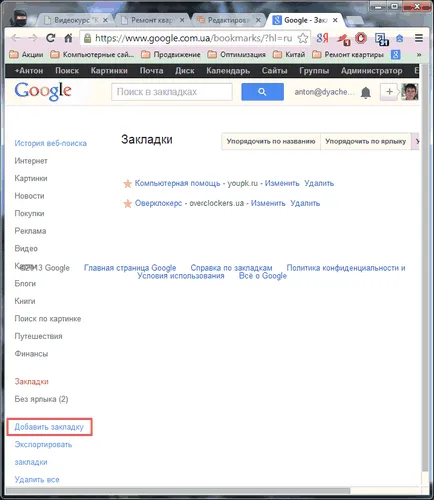Click the browser Back arrow
Screen dimensions: 434x500
[x=15, y=38]
